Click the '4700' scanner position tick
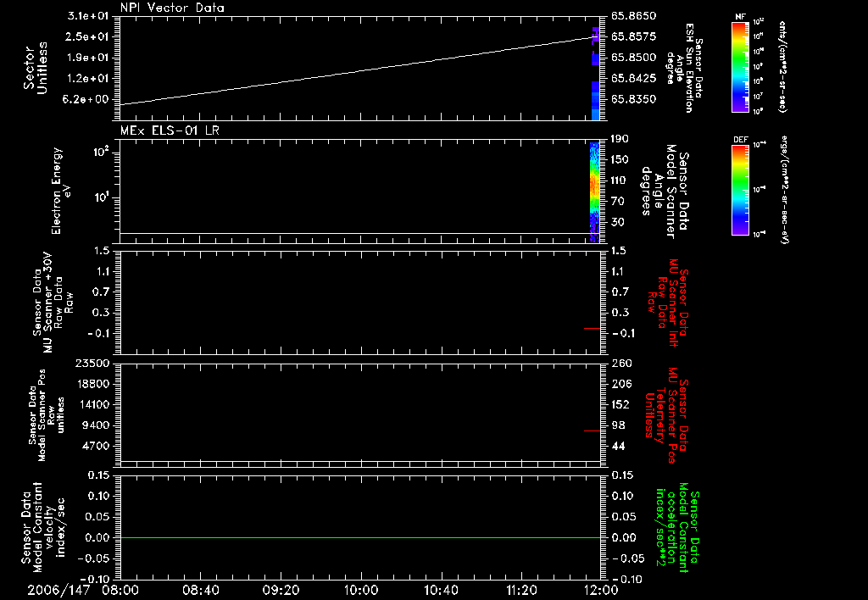The height and width of the screenshot is (600, 868). 97,446
